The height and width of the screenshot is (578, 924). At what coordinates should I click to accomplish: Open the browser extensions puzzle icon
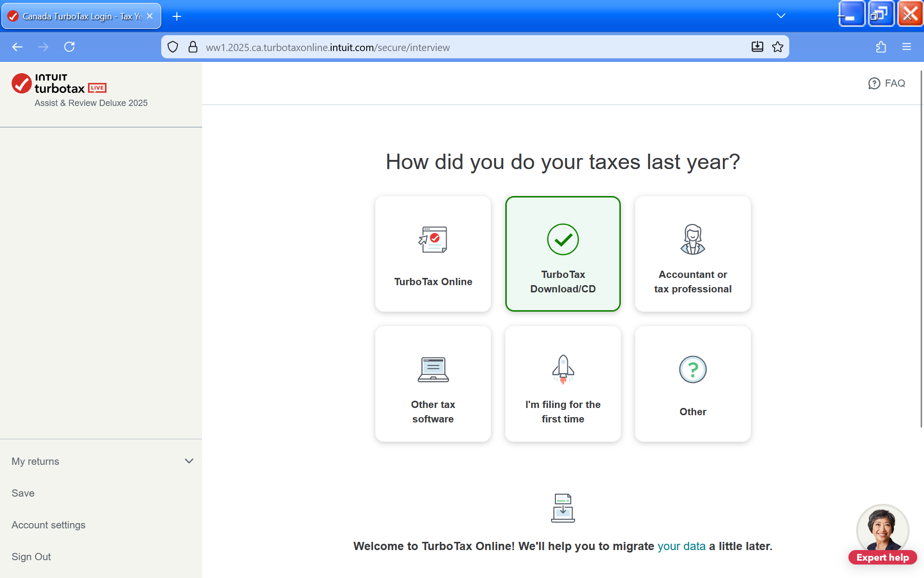(881, 47)
